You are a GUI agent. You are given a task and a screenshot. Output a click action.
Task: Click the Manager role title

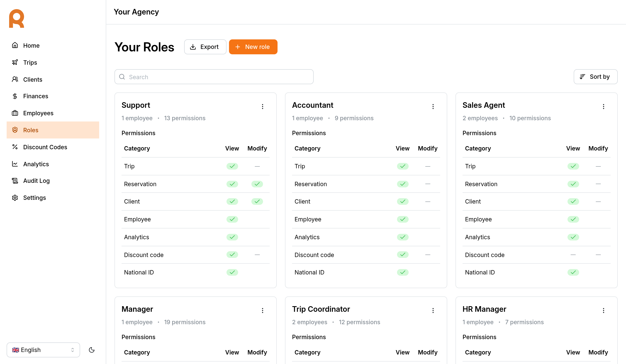(137, 309)
